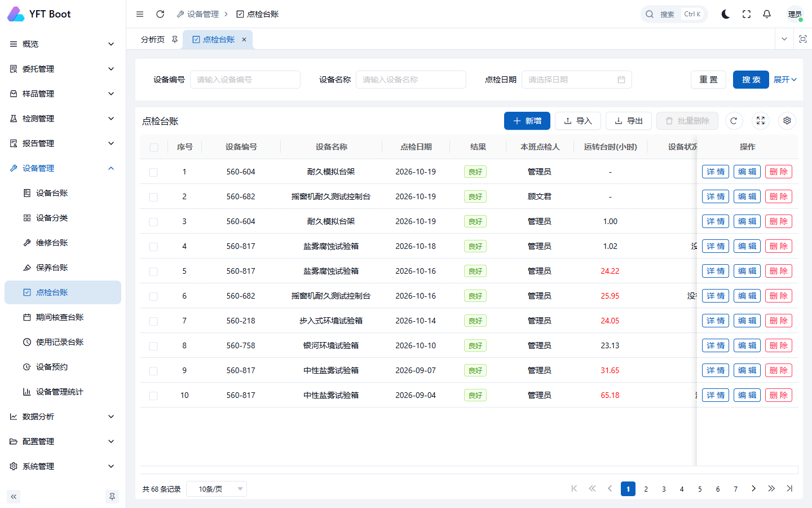
Task: Skip forward pages with double-arrow
Action: click(771, 489)
